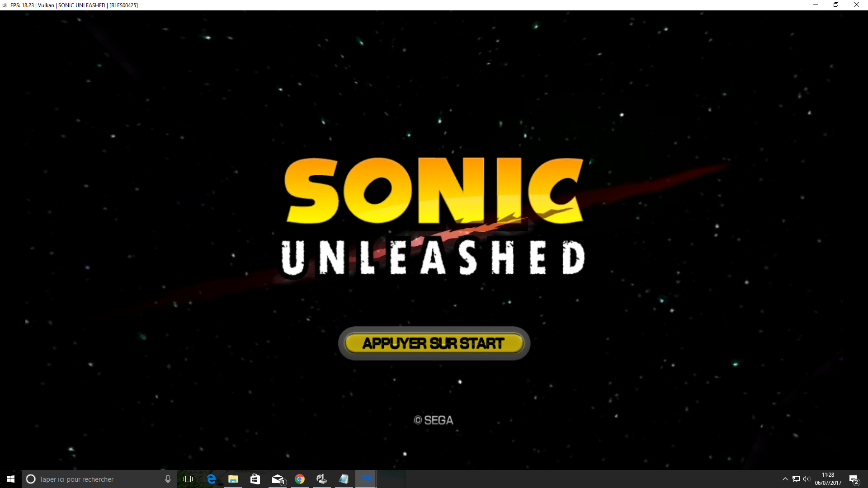Expand hidden system tray icons
The image size is (868, 488).
(x=785, y=479)
